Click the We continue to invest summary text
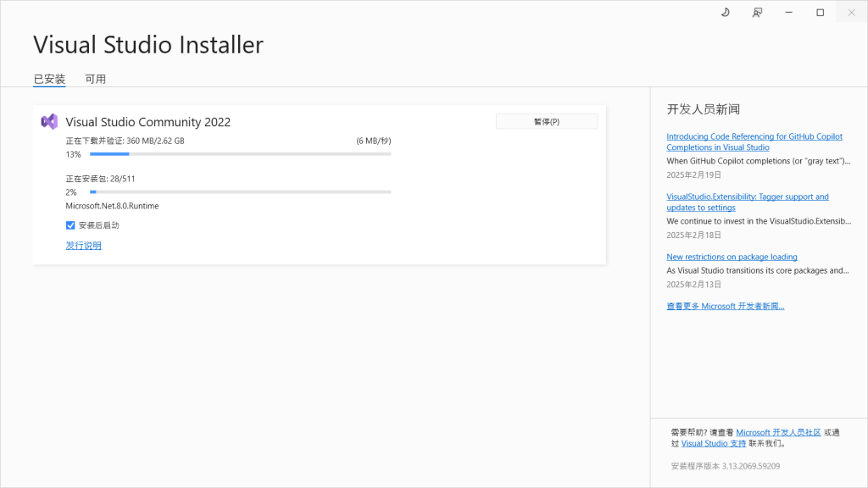868x488 pixels. pos(759,221)
